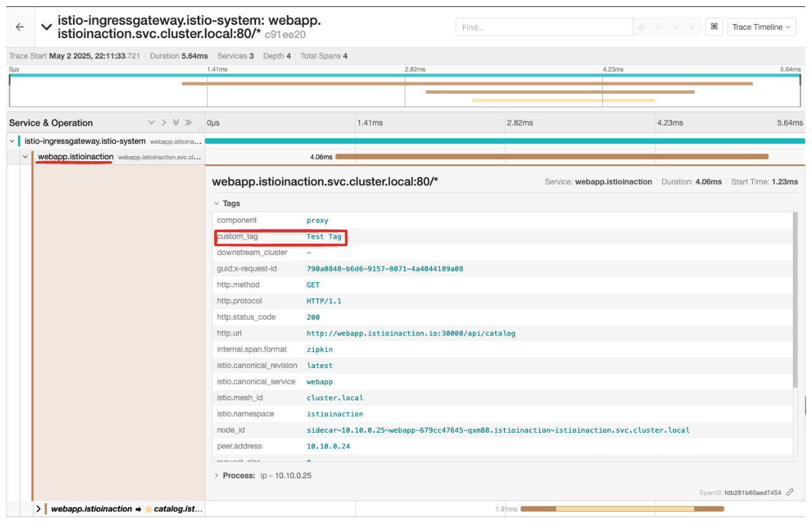Click the 'Test Tag' value
812x531 pixels.
click(x=324, y=237)
